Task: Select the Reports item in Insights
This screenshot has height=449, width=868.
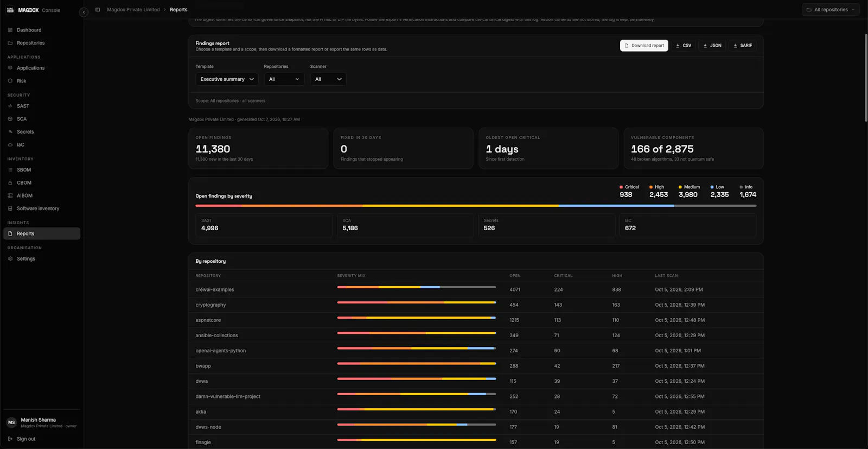Action: (42, 233)
